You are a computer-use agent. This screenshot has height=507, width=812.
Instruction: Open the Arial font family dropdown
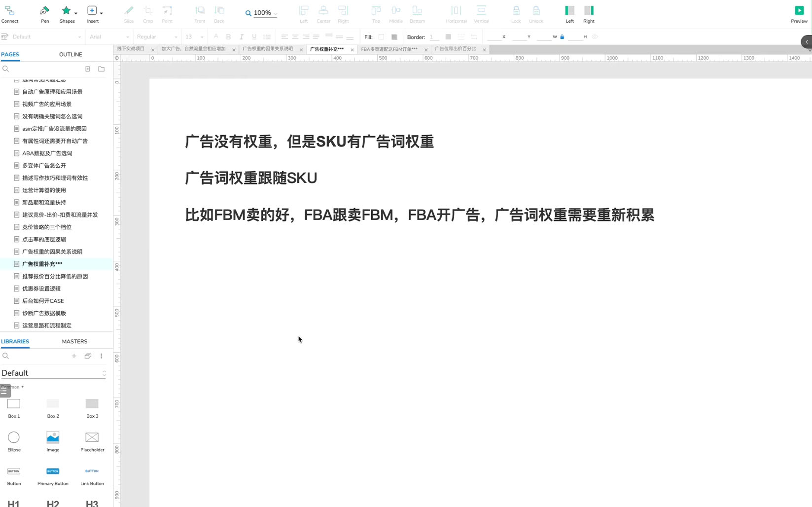point(108,36)
